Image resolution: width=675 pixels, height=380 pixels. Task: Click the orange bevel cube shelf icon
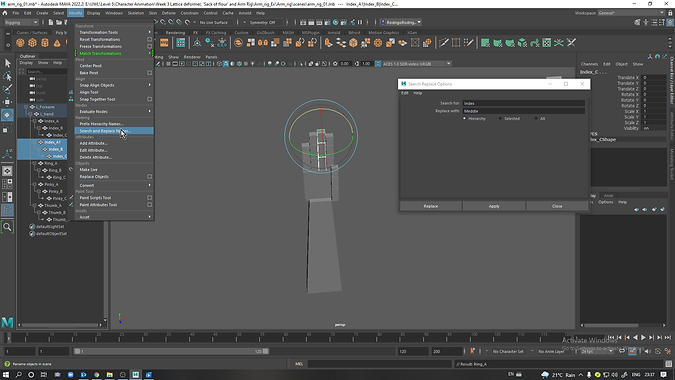click(353, 43)
